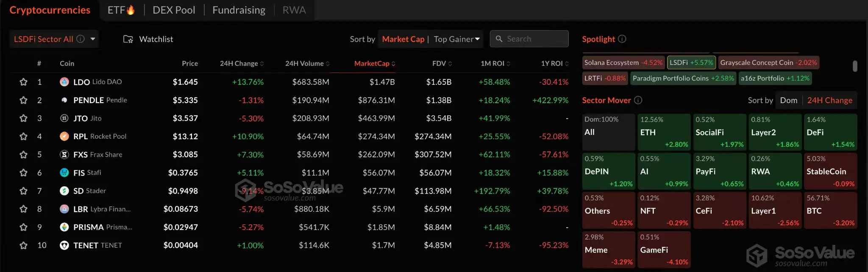Select the Lido DAO coin logo

pyautogui.click(x=64, y=81)
